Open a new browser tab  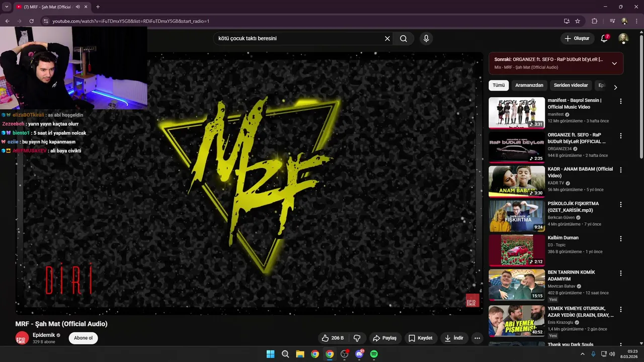(x=98, y=7)
